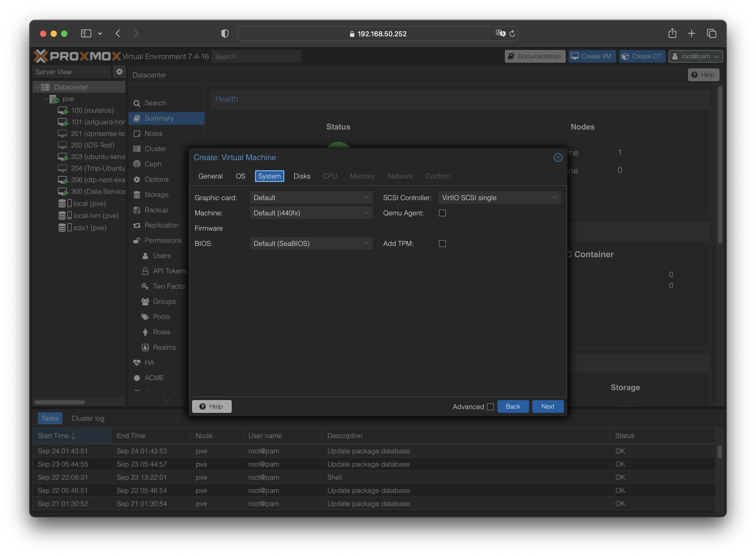Close the Create Virtual Machine dialog
This screenshot has width=756, height=556.
[x=558, y=157]
